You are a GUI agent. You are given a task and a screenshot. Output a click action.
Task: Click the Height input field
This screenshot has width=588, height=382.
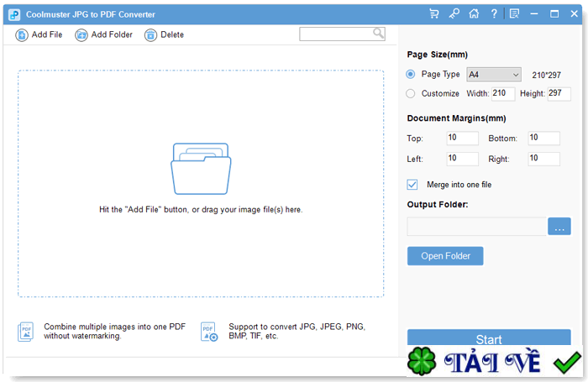559,94
